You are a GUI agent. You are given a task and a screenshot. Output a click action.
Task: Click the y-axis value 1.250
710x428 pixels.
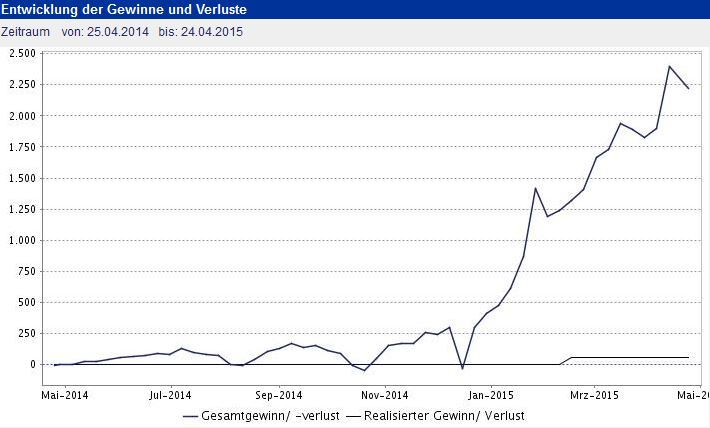22,209
